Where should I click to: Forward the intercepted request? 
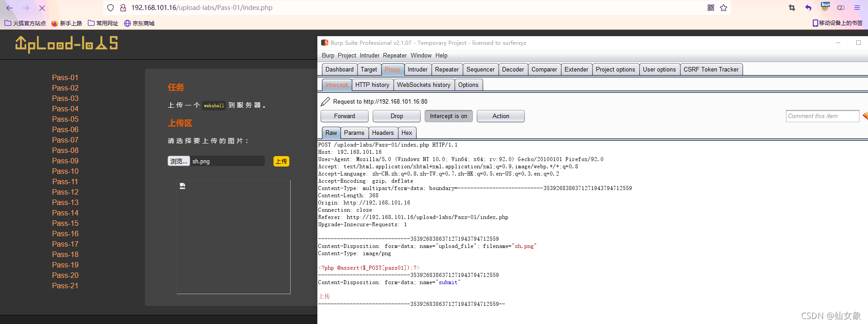(345, 116)
